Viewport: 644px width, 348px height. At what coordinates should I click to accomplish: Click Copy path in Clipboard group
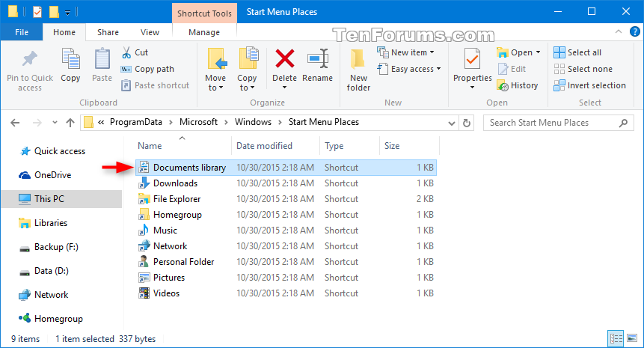pos(147,69)
